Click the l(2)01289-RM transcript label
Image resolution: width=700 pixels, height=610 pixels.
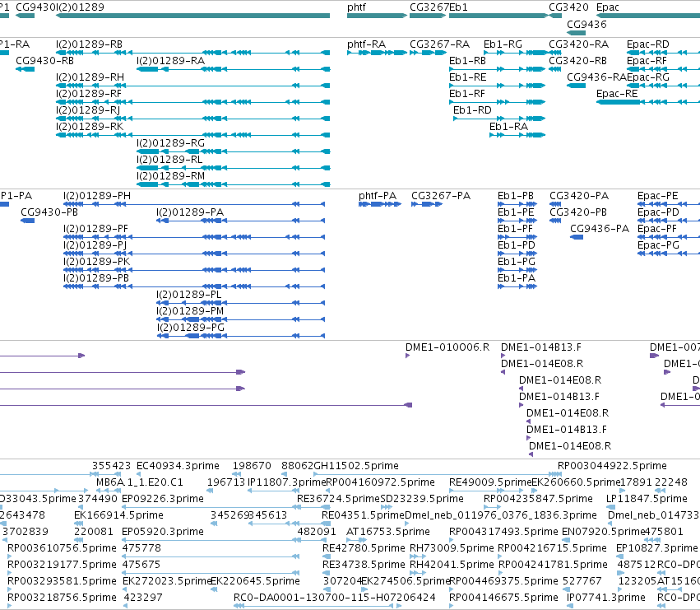point(170,176)
